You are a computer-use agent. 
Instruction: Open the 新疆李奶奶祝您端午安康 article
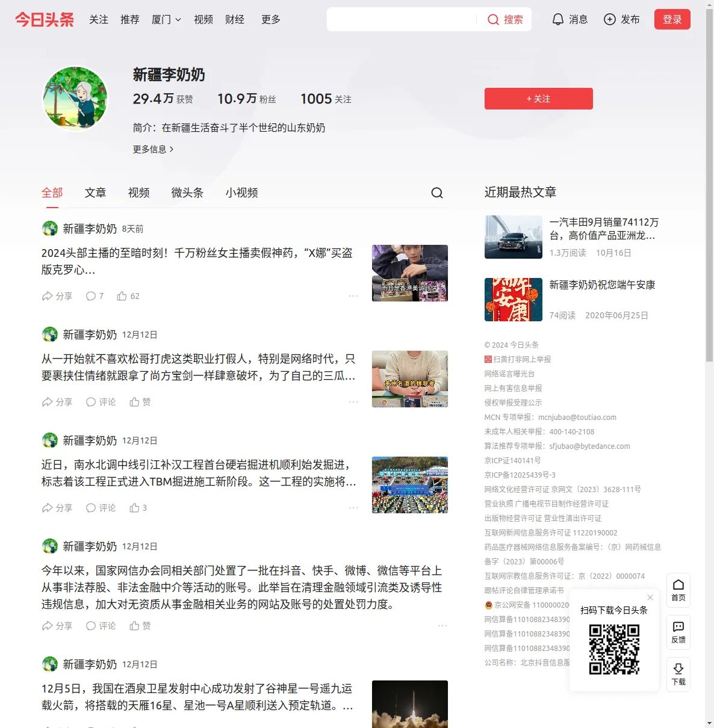tap(602, 285)
